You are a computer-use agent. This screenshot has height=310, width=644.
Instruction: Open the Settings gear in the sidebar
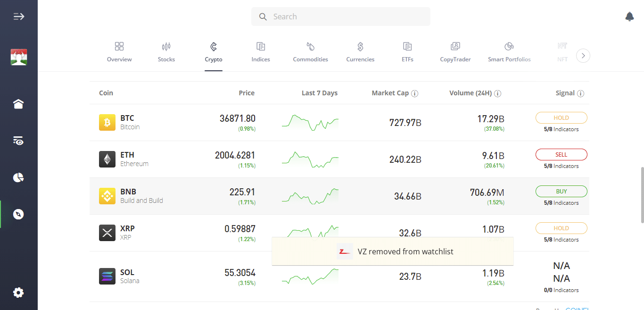click(18, 293)
